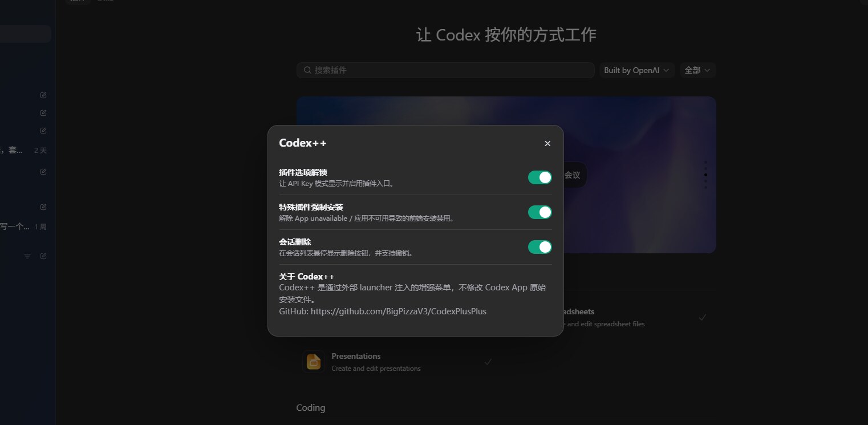Open the Built by OpenAI dropdown

(637, 70)
